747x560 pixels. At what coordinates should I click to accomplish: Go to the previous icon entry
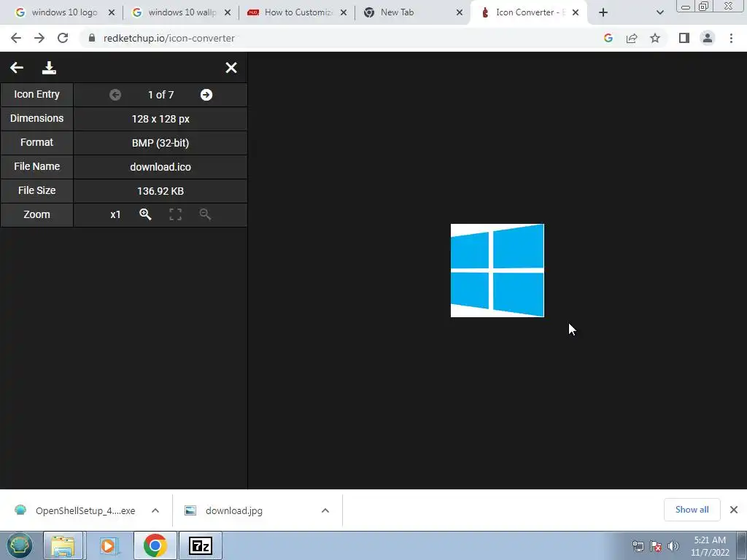click(x=115, y=95)
